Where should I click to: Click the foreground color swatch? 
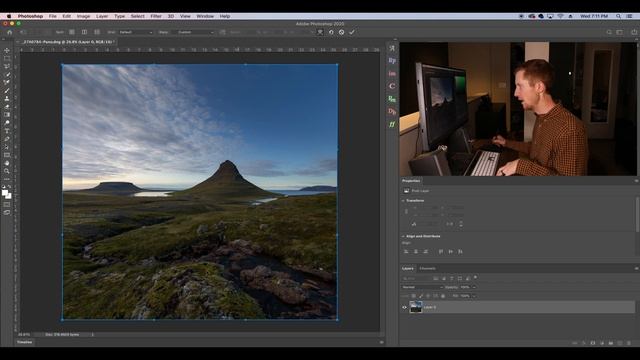pos(4,192)
